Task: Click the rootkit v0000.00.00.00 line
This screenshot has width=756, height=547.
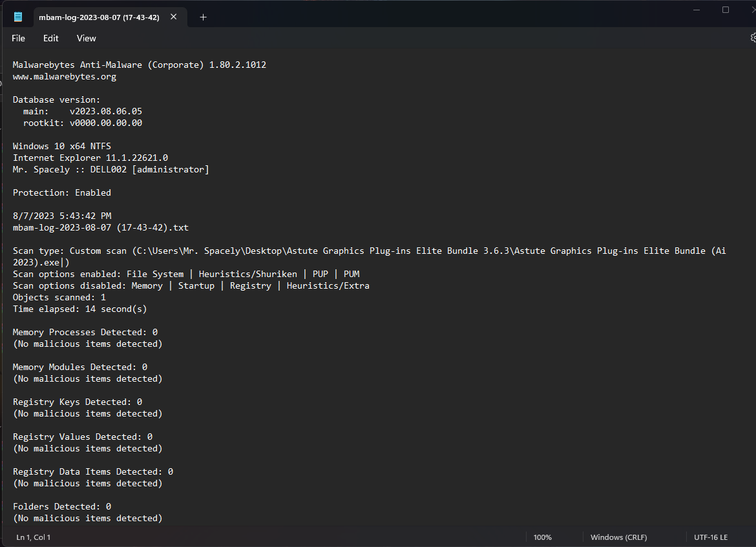Action: click(x=83, y=123)
